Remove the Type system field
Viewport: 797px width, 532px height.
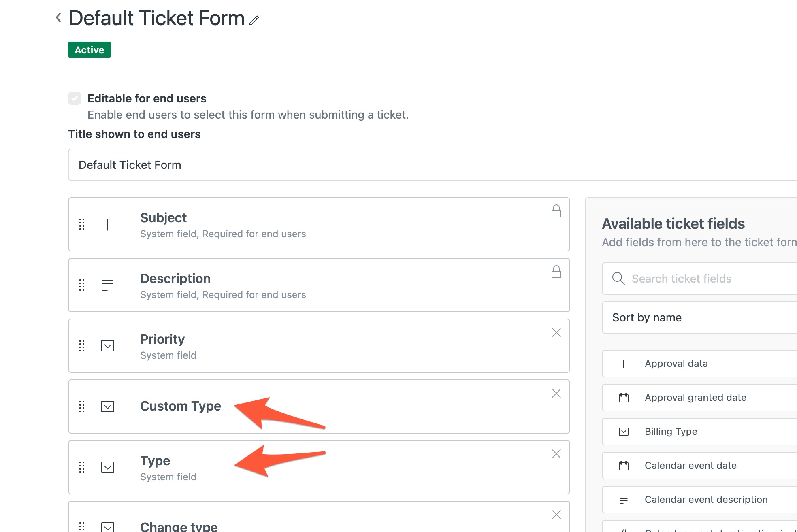[556, 454]
